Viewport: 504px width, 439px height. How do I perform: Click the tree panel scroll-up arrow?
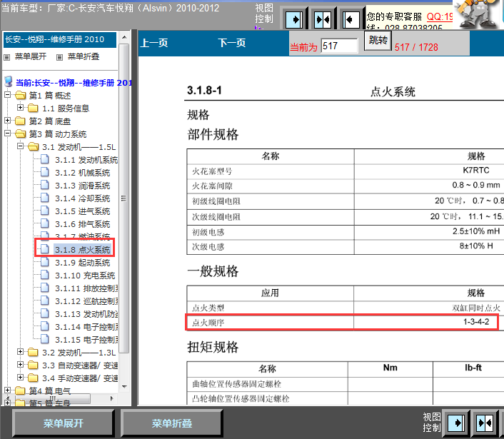pos(124,37)
